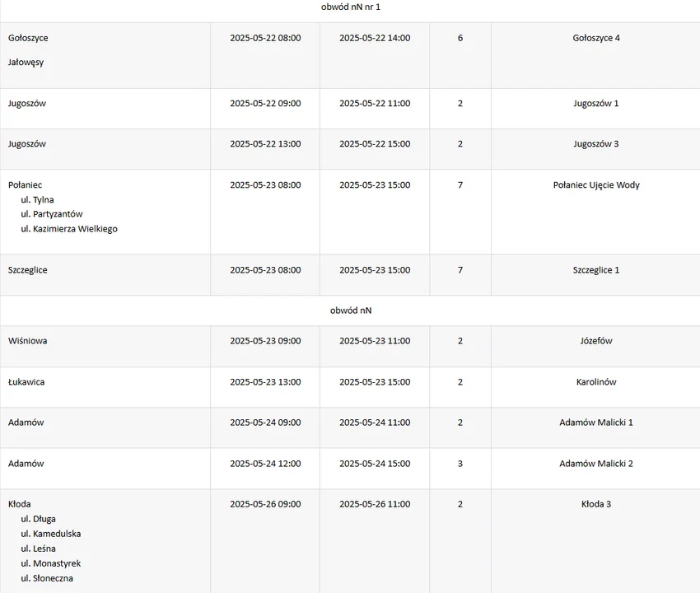700x593 pixels.
Task: Click start time 2025-05-26 09:00
Action: (265, 504)
